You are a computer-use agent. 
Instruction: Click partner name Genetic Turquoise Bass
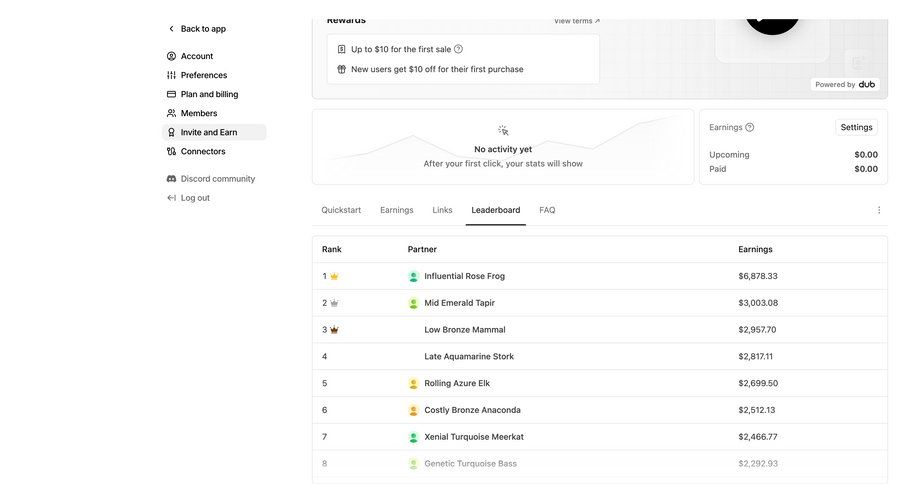pos(471,464)
